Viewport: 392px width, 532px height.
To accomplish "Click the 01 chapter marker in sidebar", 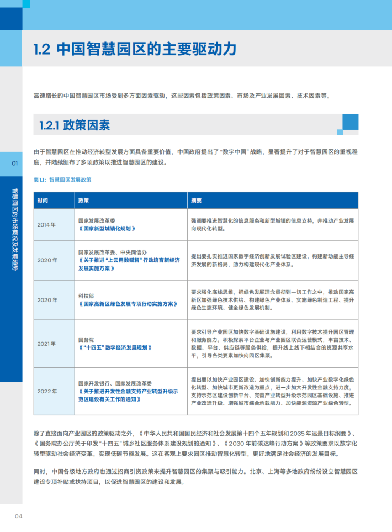I will pos(14,164).
